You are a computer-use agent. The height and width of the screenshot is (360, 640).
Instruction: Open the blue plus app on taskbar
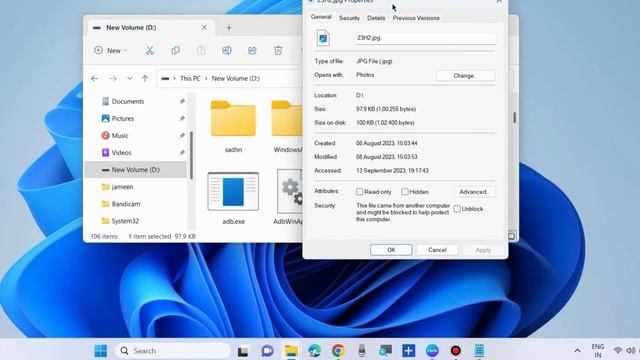[x=409, y=351]
